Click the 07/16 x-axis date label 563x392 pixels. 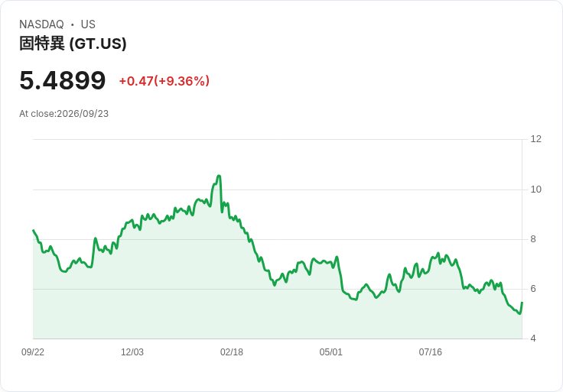click(430, 352)
